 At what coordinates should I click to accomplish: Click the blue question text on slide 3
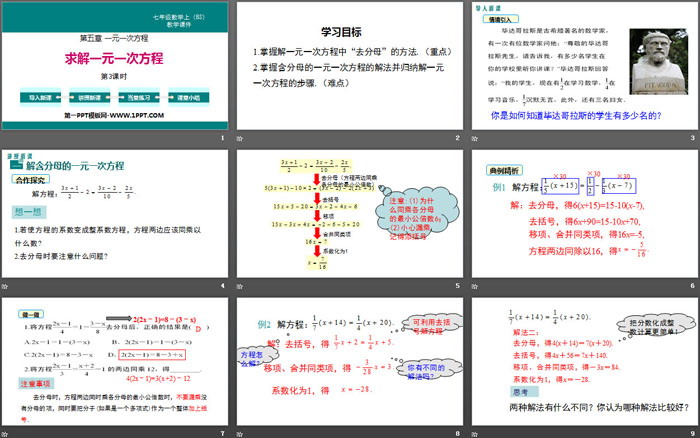[x=576, y=116]
